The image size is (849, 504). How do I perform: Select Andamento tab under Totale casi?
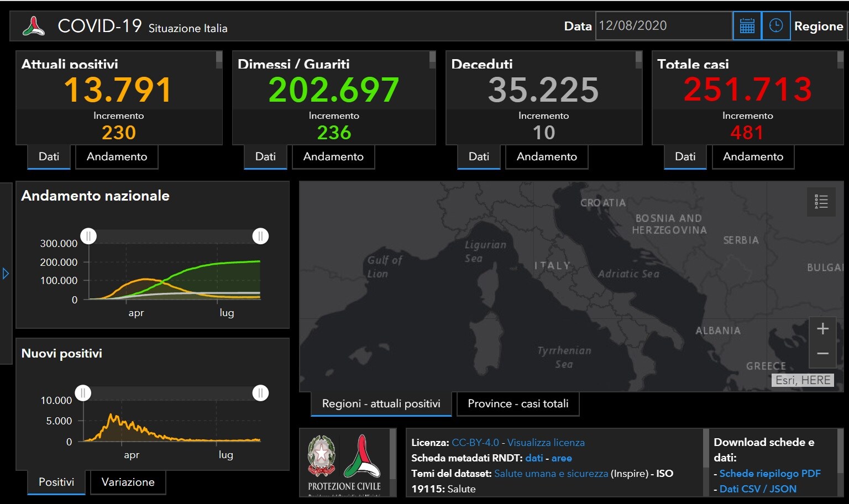coord(753,156)
